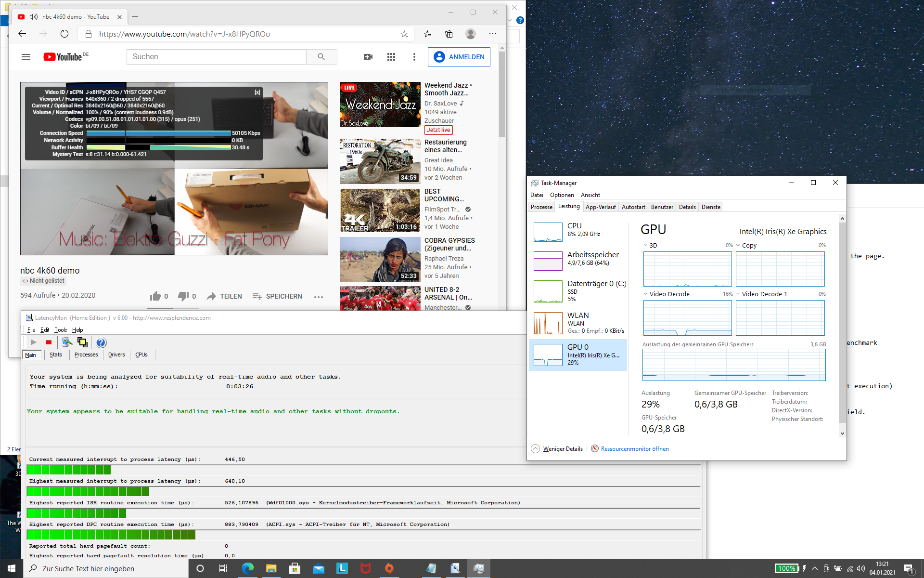This screenshot has width=924, height=578.
Task: Expand the 3D graph engine dropdown
Action: tap(645, 245)
